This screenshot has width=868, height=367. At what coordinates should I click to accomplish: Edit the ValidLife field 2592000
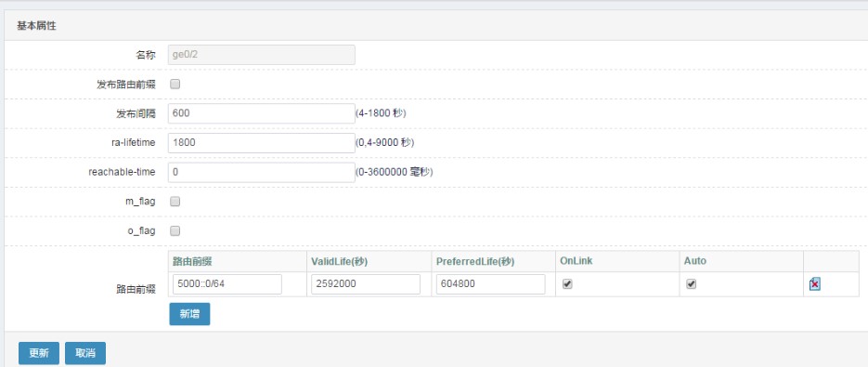tap(366, 284)
